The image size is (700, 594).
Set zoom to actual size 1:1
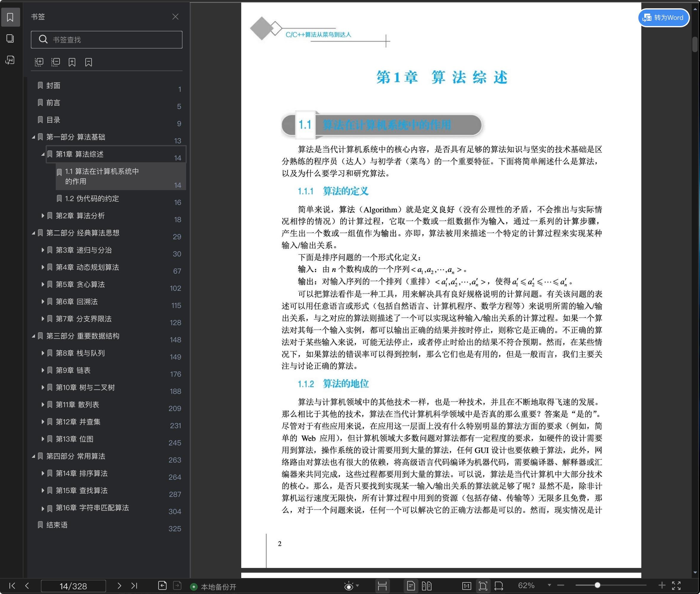(467, 586)
